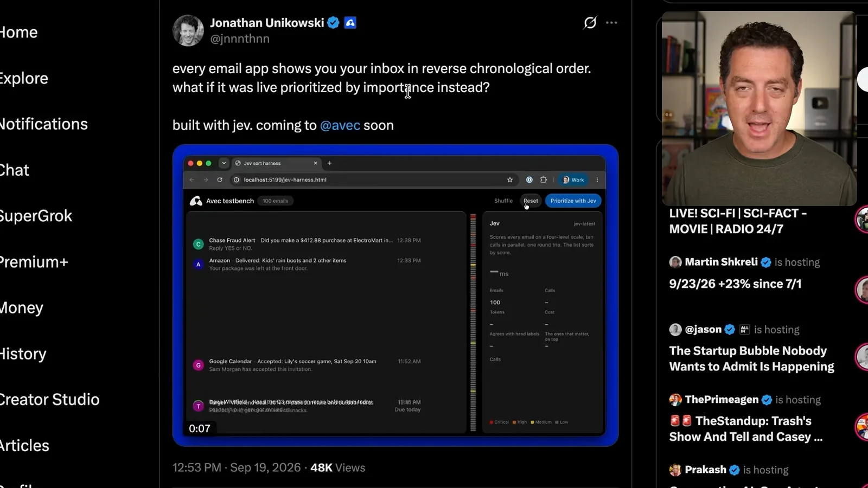Click the bookmark star in the address bar
The height and width of the screenshot is (488, 868).
point(510,179)
